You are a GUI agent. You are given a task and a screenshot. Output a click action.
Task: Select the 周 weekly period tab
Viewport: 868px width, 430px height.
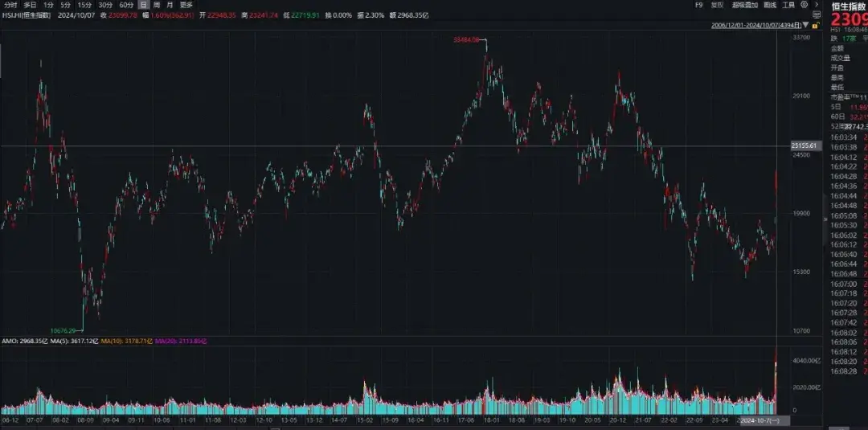[157, 5]
